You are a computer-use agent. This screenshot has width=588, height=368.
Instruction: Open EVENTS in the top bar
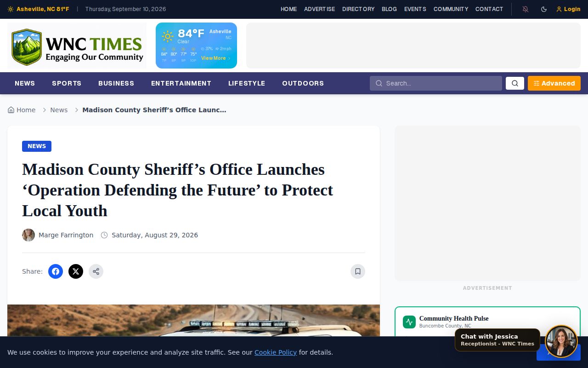click(x=415, y=9)
